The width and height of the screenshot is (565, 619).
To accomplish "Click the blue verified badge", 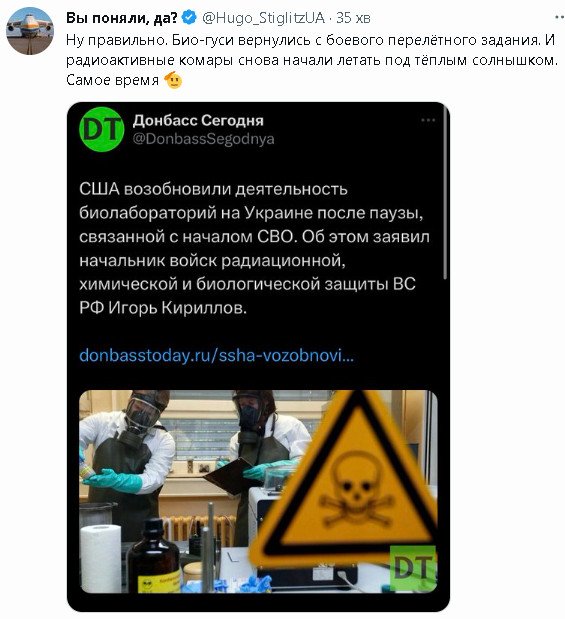I will point(190,18).
